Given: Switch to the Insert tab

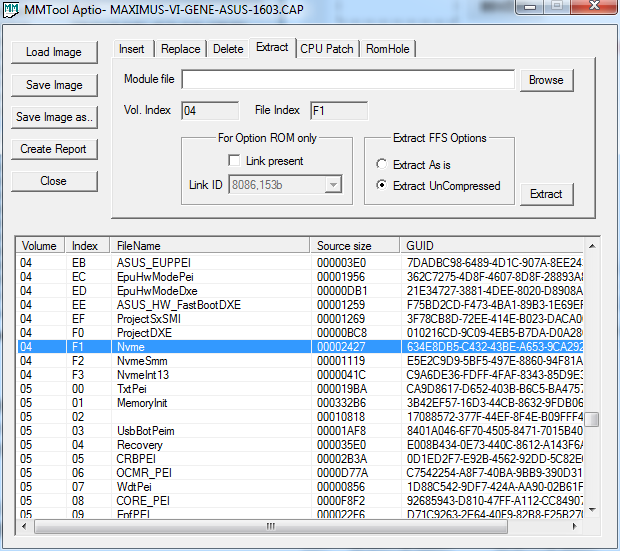Looking at the screenshot, I should (x=132, y=49).
